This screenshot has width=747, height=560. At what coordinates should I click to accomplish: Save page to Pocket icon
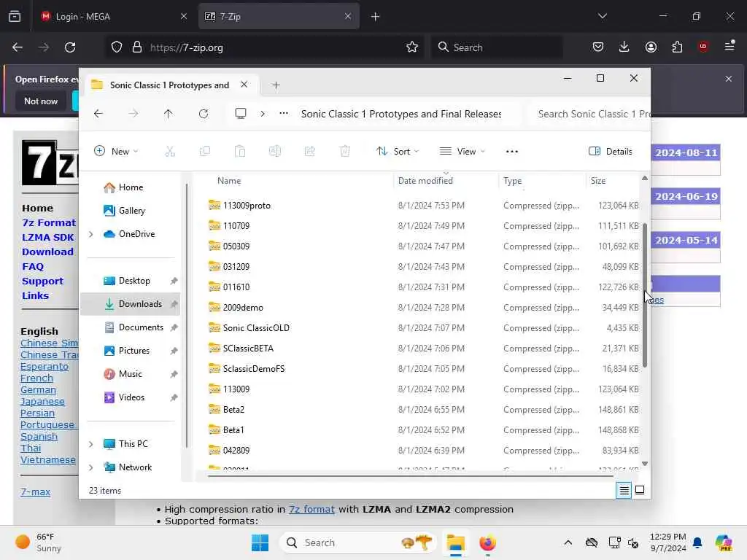(598, 47)
